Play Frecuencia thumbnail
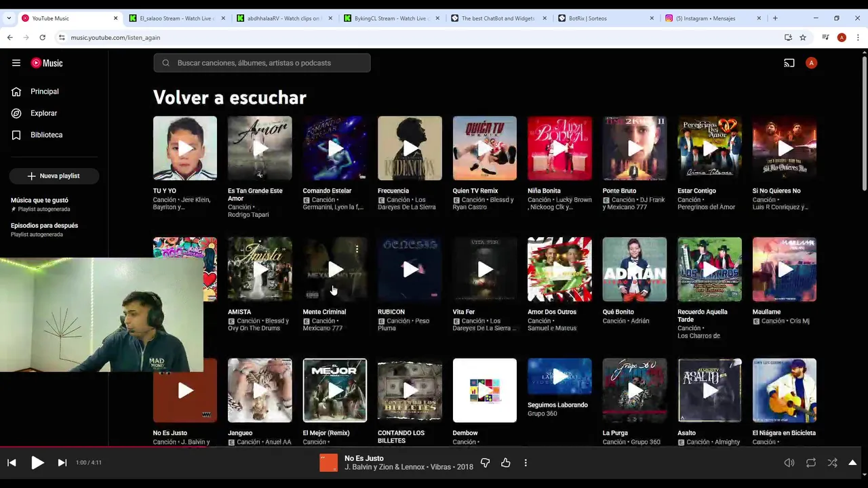Screen dimensions: 868x488 tap(410, 148)
